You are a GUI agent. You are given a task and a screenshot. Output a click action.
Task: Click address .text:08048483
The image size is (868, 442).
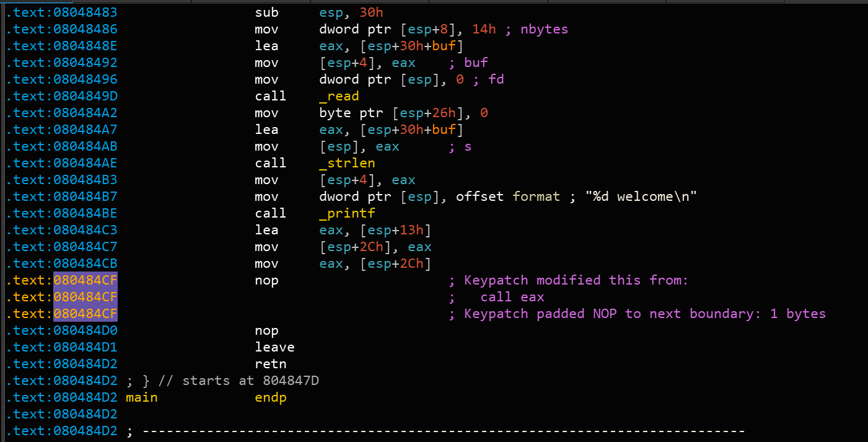pyautogui.click(x=61, y=12)
